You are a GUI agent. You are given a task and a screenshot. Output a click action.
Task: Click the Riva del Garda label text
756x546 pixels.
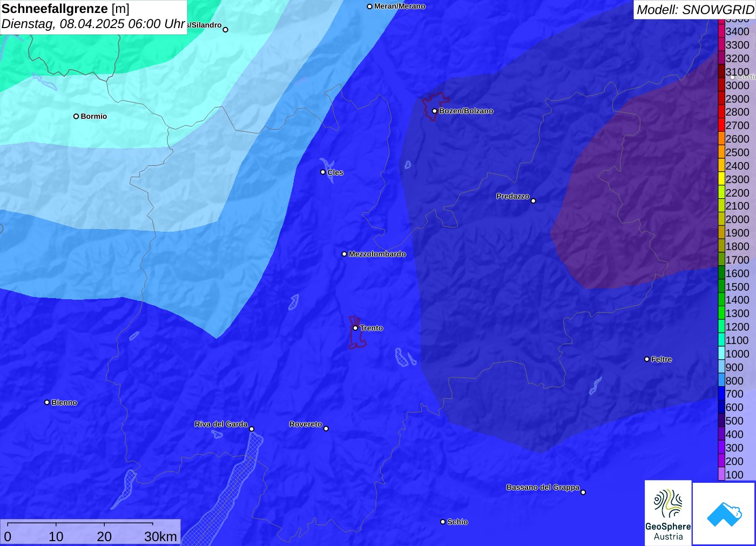tap(221, 424)
